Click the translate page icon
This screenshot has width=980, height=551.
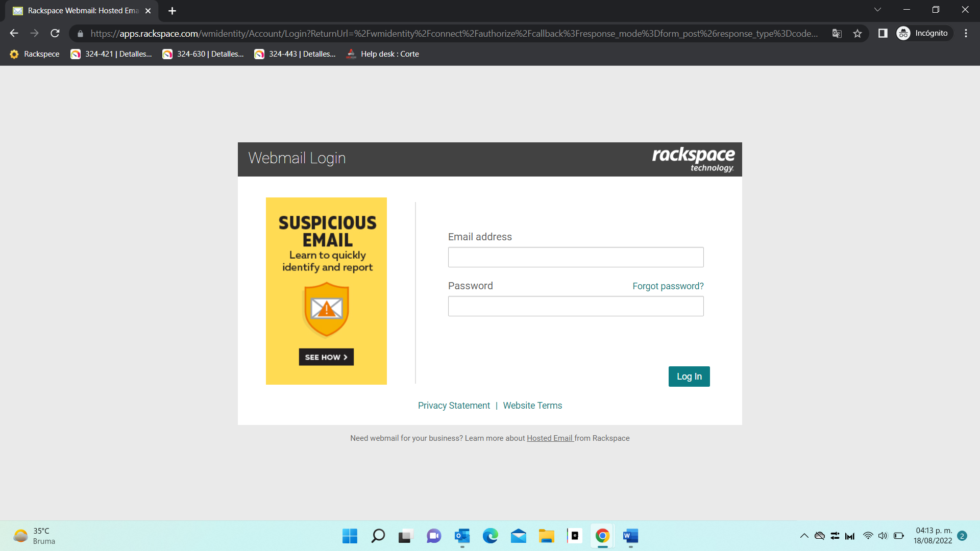click(x=837, y=33)
